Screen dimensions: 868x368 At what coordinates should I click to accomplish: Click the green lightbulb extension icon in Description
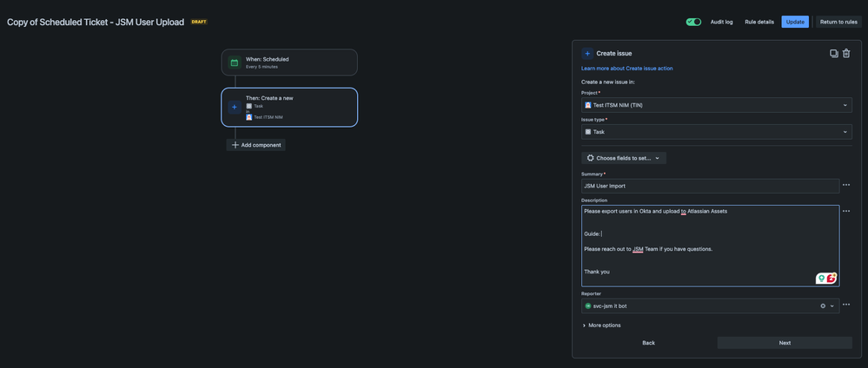(821, 279)
